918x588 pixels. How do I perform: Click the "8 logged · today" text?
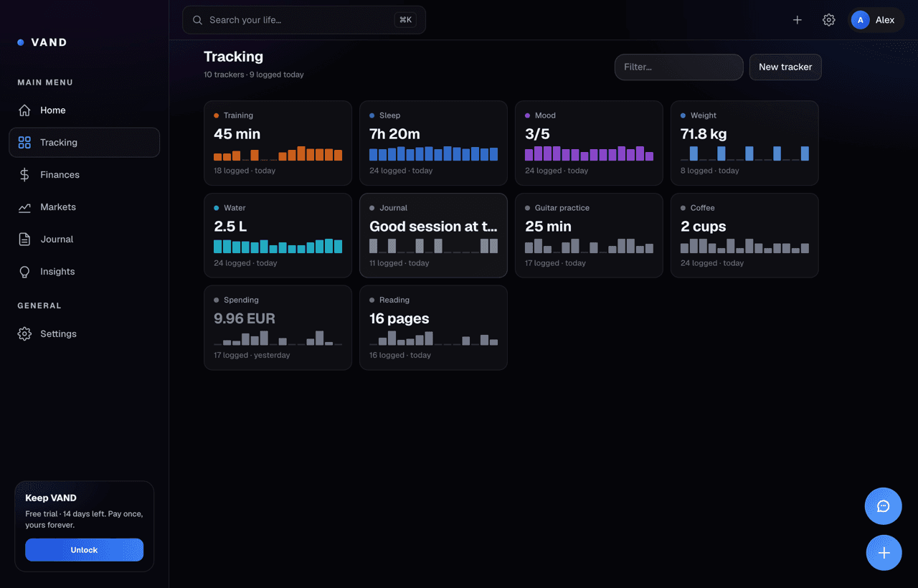click(711, 171)
